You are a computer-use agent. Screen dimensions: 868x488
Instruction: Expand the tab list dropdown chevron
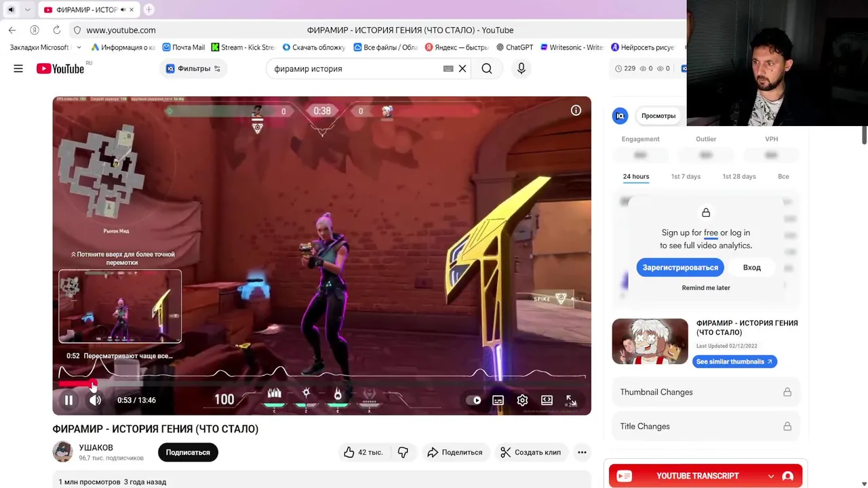(x=27, y=9)
